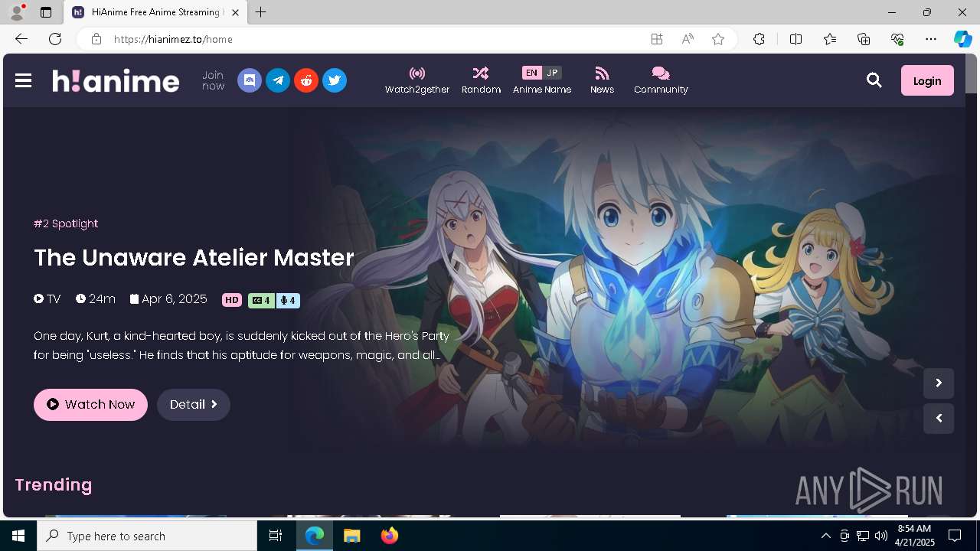Refresh the page
Image resolution: width=980 pixels, height=551 pixels.
tap(55, 39)
